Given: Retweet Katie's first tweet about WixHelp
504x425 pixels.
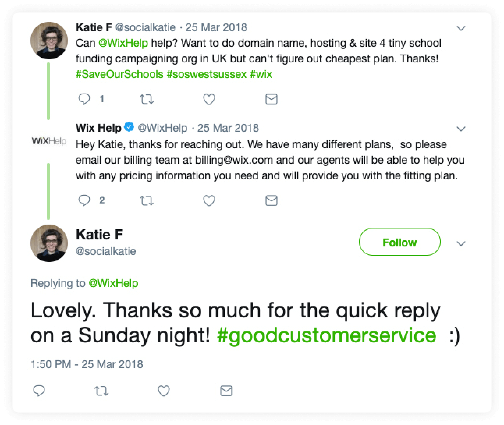Looking at the screenshot, I should click(x=147, y=99).
